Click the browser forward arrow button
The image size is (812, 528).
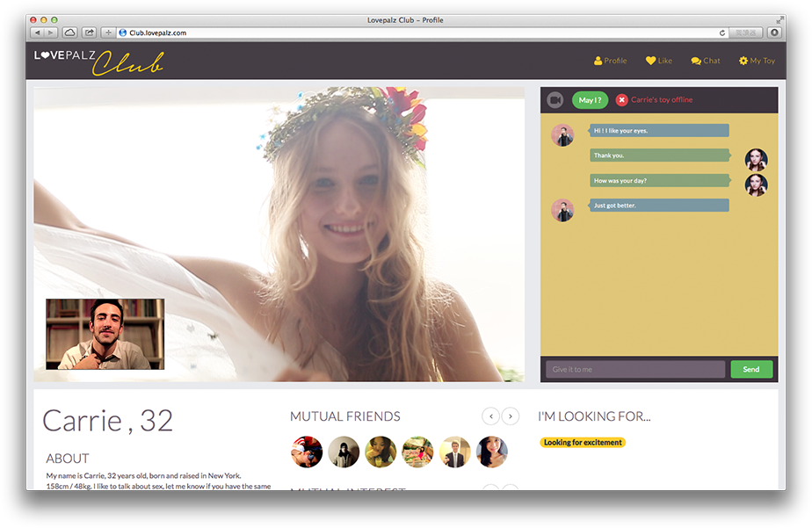(50, 33)
